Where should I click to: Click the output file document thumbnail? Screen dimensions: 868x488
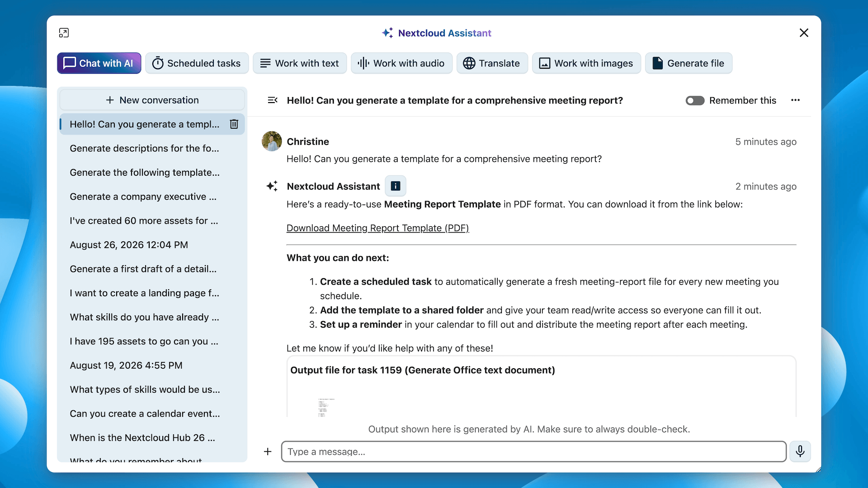326,407
